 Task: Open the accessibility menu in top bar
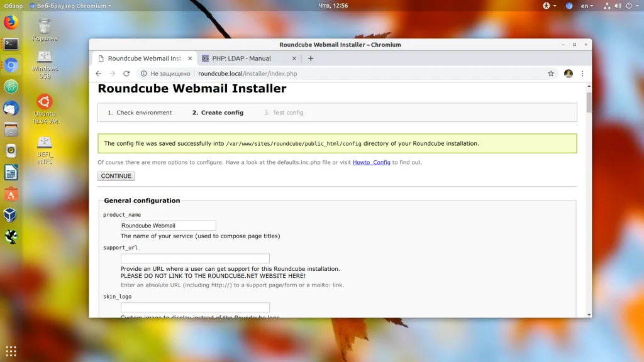click(550, 6)
